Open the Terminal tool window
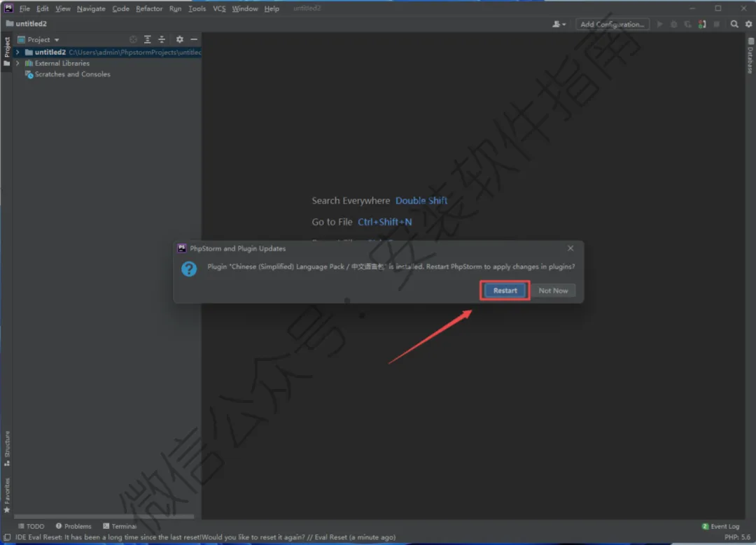The image size is (756, 545). click(120, 526)
